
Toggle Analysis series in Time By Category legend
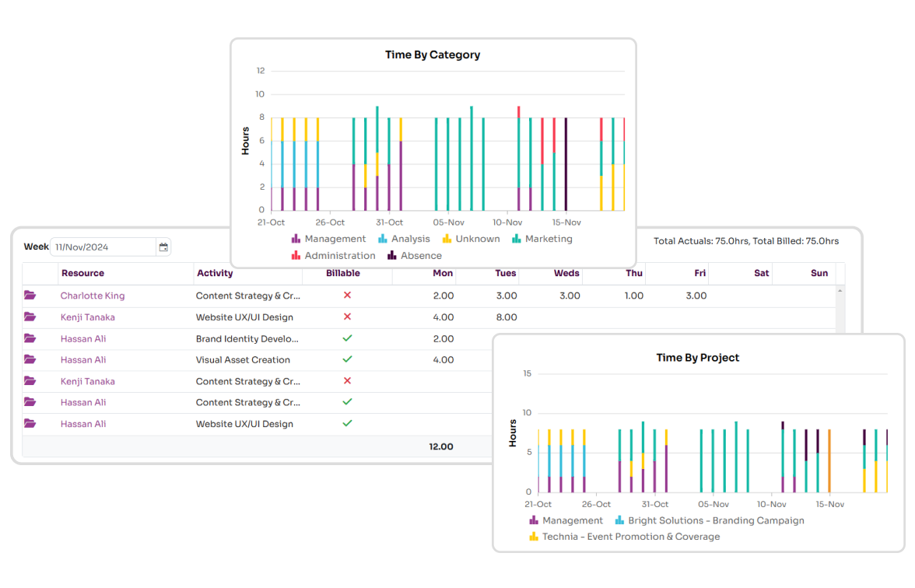(404, 239)
